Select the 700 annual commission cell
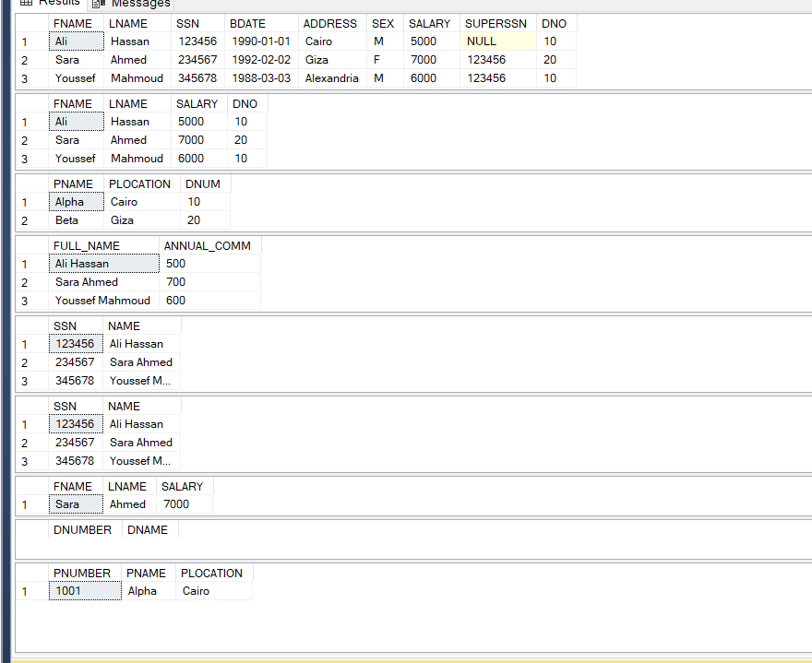The image size is (812, 663). (x=176, y=282)
